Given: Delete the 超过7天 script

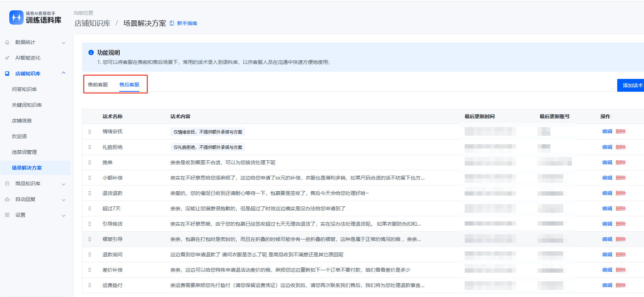Looking at the screenshot, I should [621, 208].
